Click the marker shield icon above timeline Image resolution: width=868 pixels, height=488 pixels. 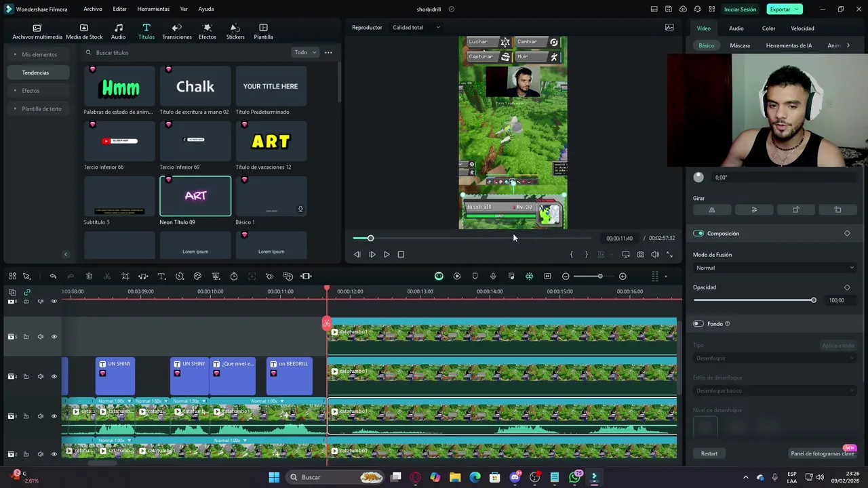[475, 277]
